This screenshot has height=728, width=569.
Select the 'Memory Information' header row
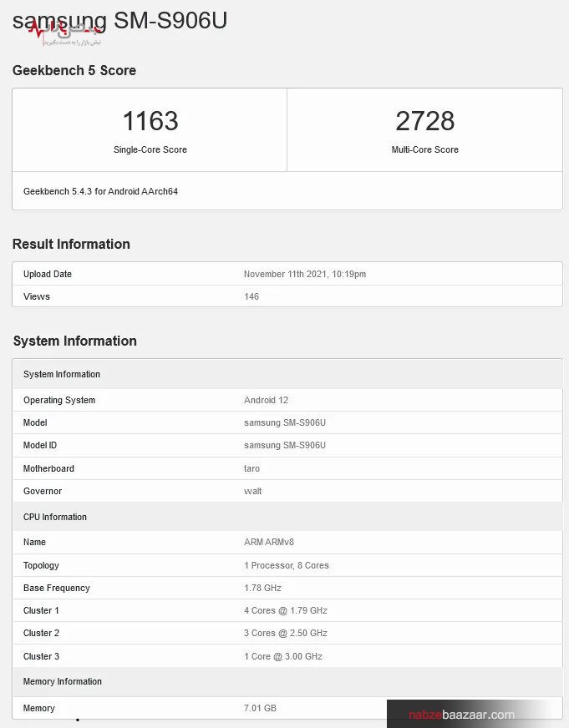tap(287, 681)
